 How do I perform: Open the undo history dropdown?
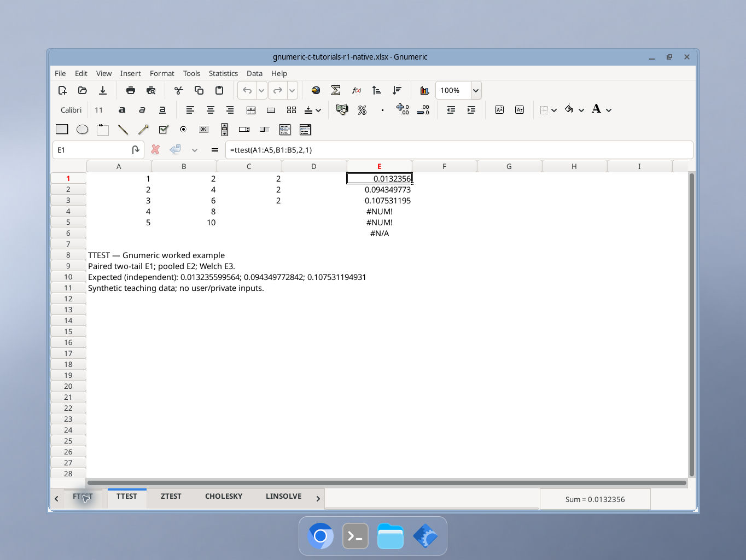pos(261,90)
